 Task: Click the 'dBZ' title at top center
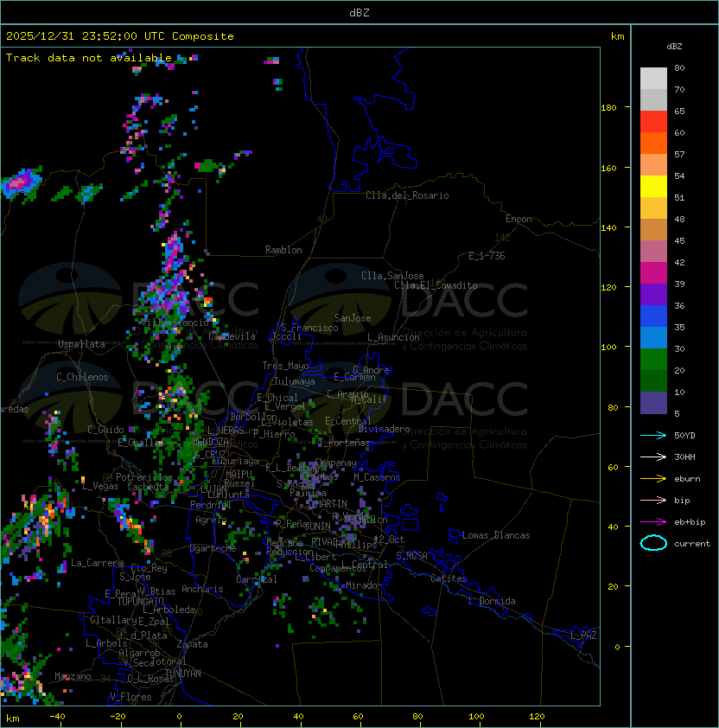359,12
